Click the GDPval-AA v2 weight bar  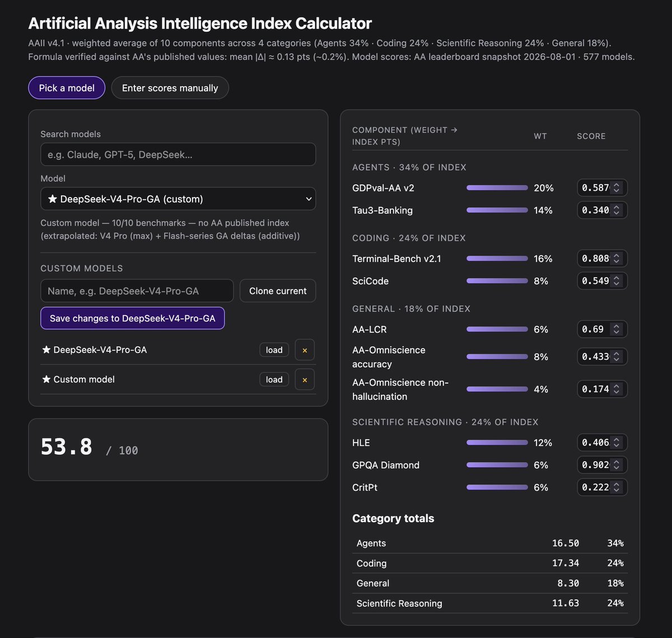click(x=497, y=188)
